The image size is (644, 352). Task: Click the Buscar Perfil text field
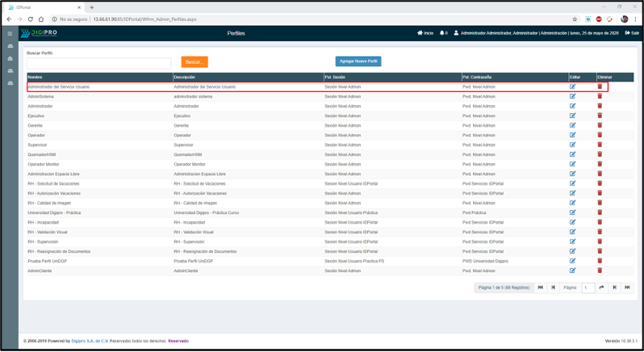coord(98,62)
